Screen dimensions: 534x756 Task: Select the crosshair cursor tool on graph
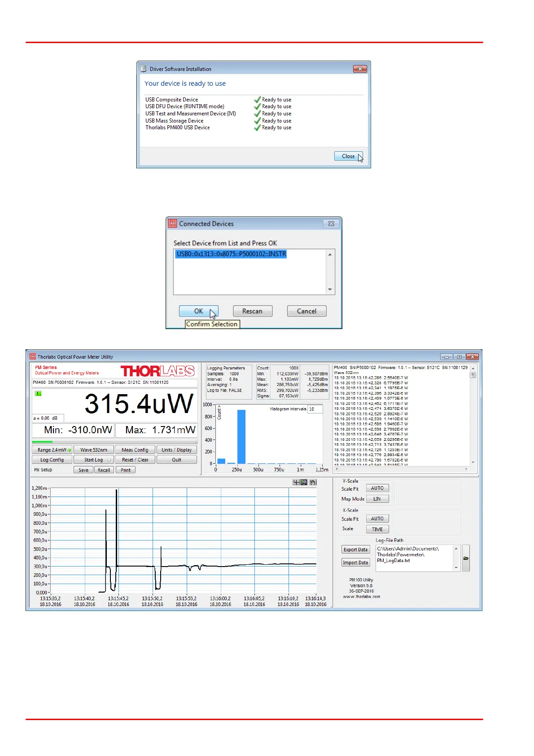pyautogui.click(x=296, y=482)
